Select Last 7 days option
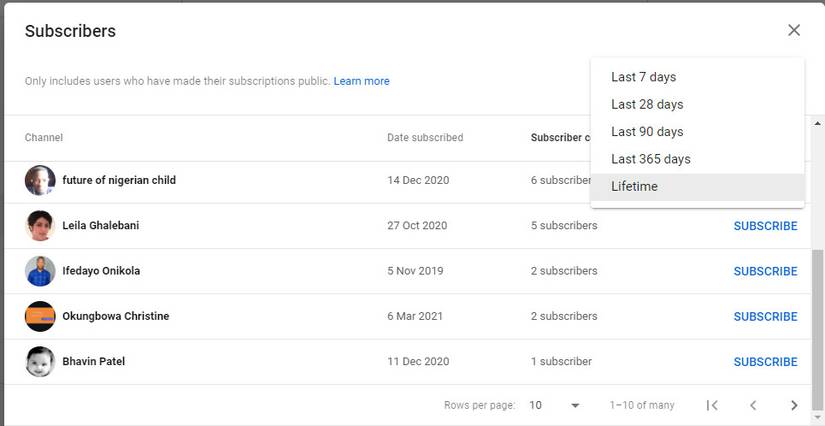The image size is (825, 426). (x=698, y=77)
